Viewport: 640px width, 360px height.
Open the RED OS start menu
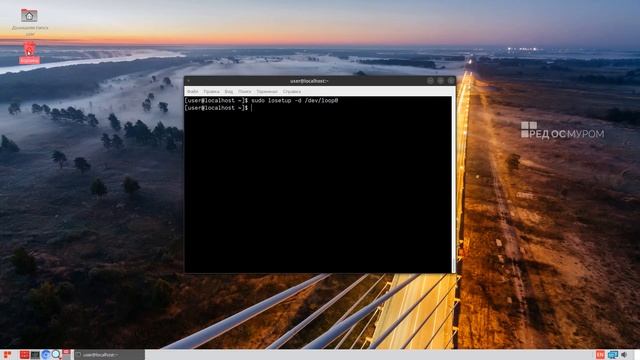pos(7,355)
